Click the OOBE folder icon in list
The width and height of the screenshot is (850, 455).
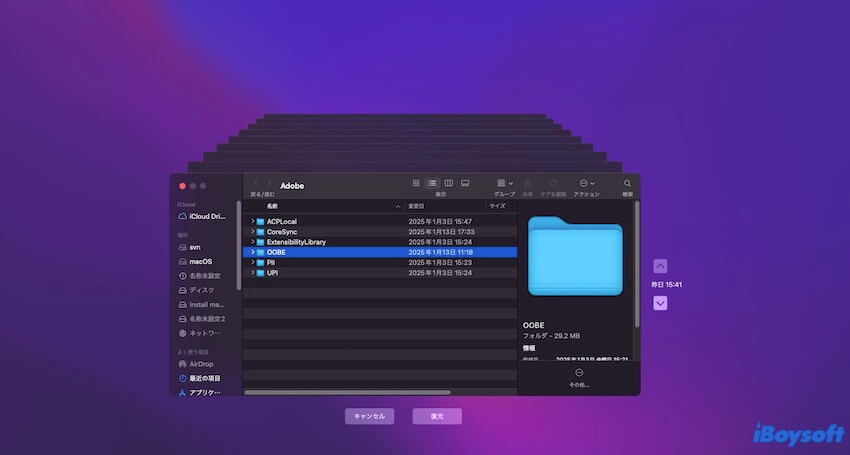[260, 252]
